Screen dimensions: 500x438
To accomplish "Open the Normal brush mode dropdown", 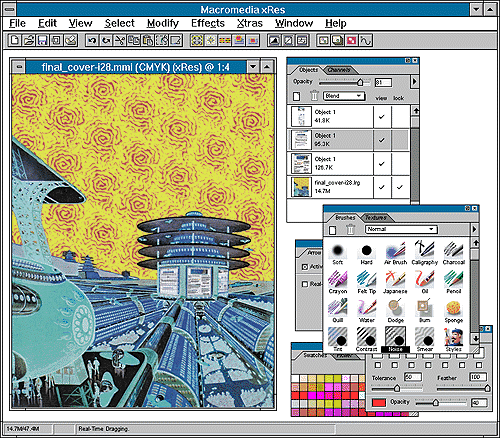I will (401, 229).
